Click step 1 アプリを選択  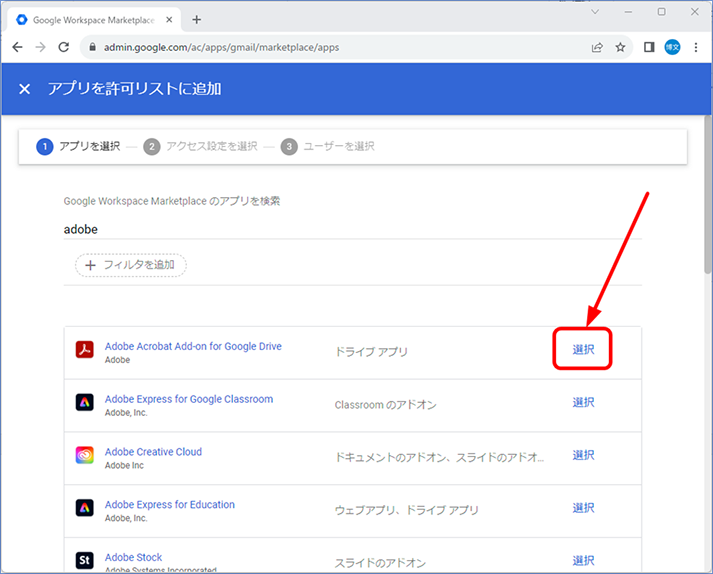tap(79, 146)
